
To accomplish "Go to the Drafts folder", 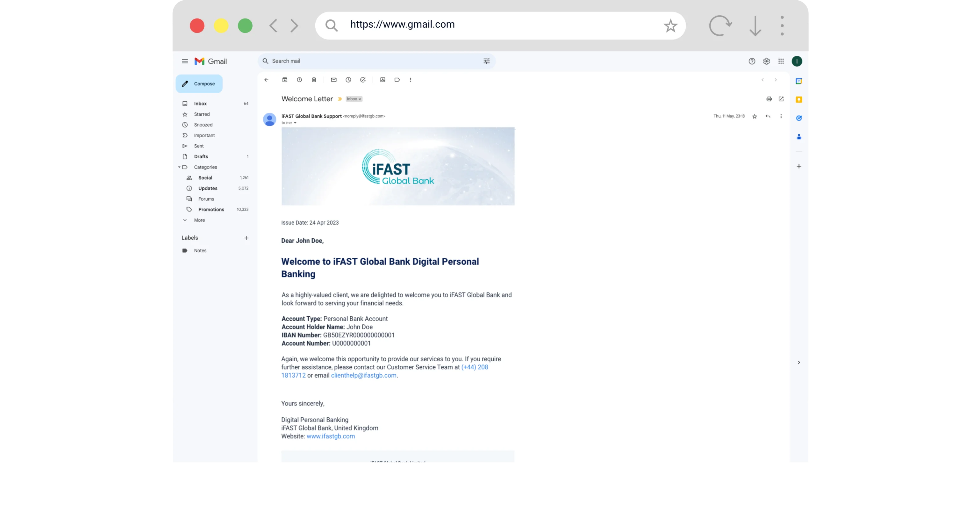I will 200,157.
